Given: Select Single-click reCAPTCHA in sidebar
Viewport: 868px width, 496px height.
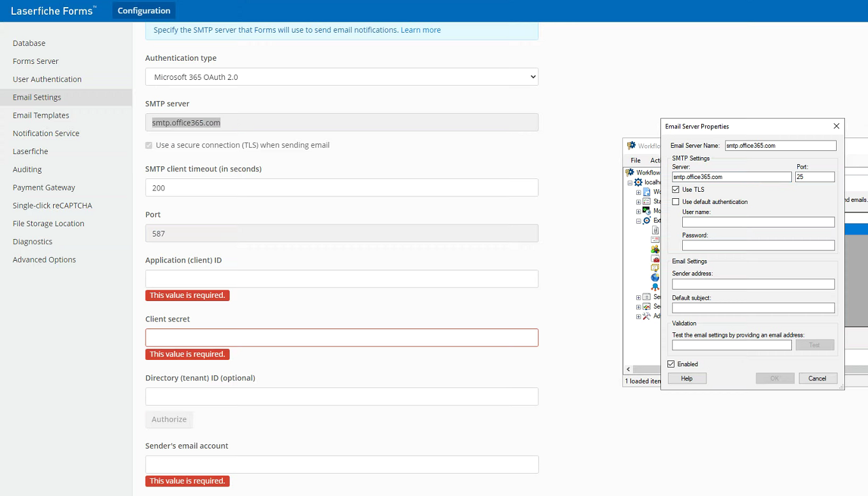Looking at the screenshot, I should coord(52,206).
